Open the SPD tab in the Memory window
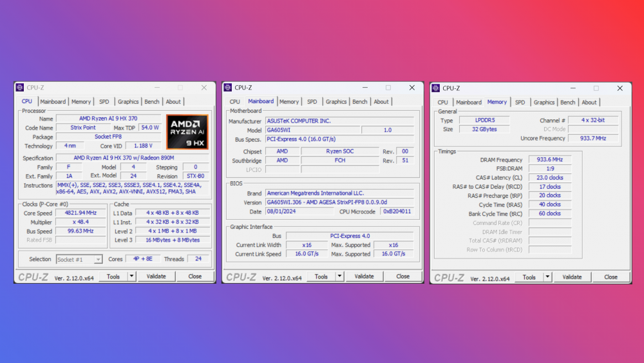Screen dimensions: 644x363 pos(520,103)
